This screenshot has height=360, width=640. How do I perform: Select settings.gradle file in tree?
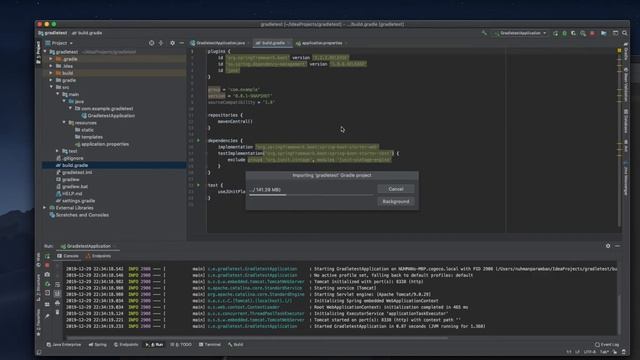pos(76,201)
